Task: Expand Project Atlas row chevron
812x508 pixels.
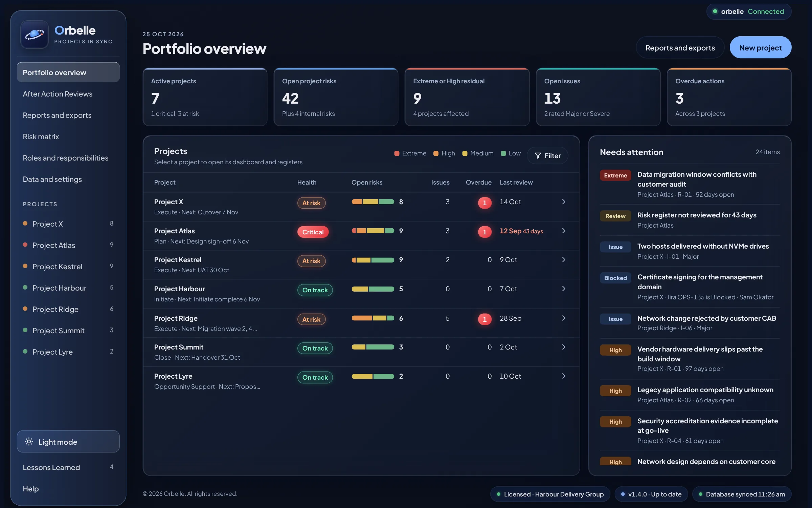Action: (564, 231)
